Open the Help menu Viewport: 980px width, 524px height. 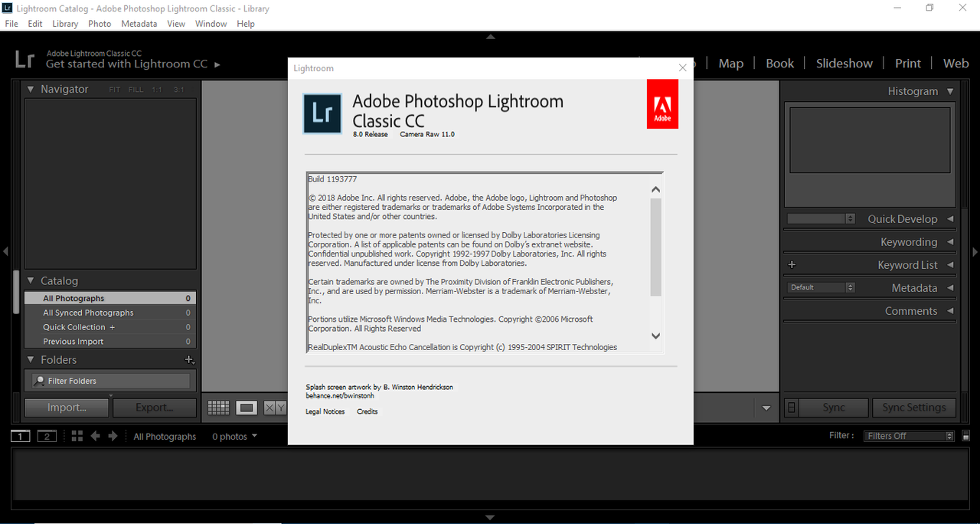click(246, 24)
